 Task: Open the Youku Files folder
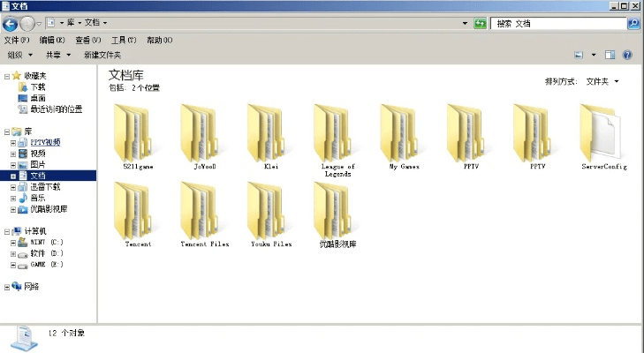click(270, 210)
